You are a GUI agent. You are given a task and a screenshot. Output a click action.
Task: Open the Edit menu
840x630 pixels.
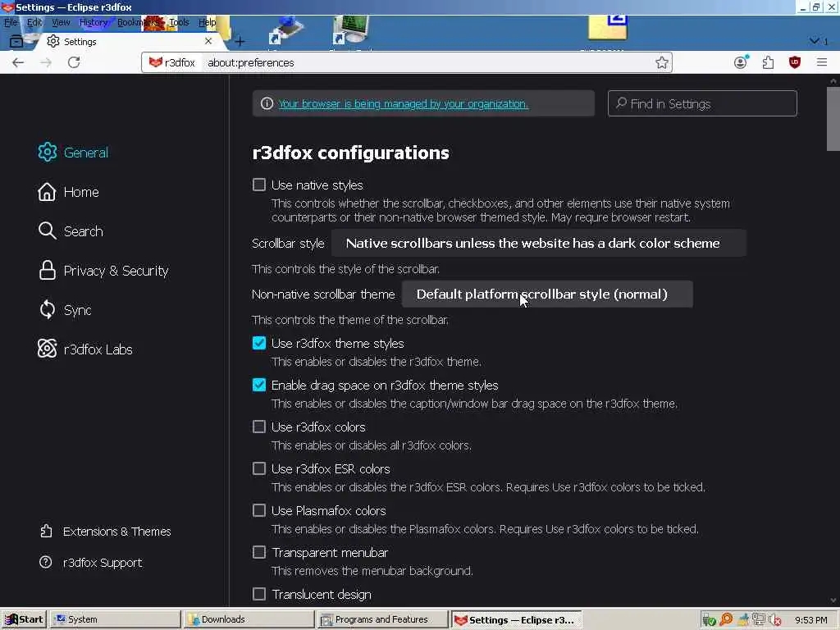34,22
